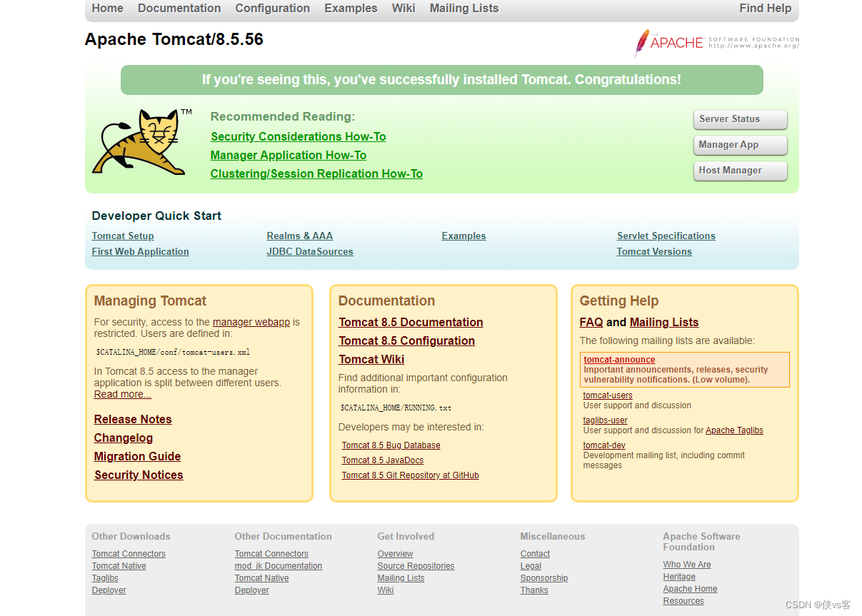View the Tomcat Versions link
The width and height of the screenshot is (862, 616).
coord(654,252)
